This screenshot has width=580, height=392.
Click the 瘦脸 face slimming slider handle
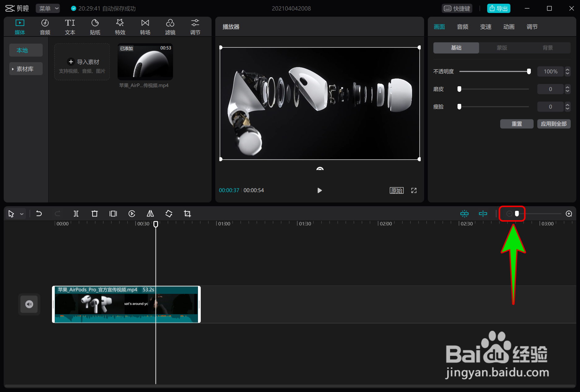459,107
